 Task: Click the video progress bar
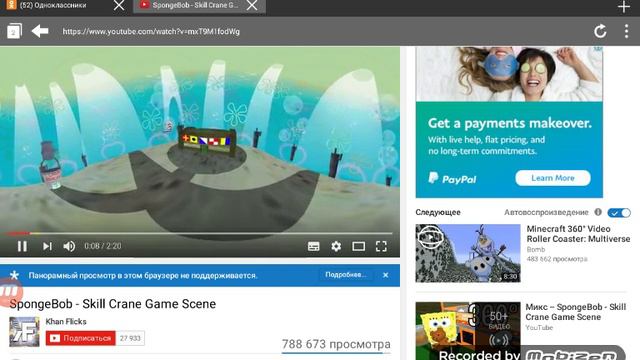[199, 233]
